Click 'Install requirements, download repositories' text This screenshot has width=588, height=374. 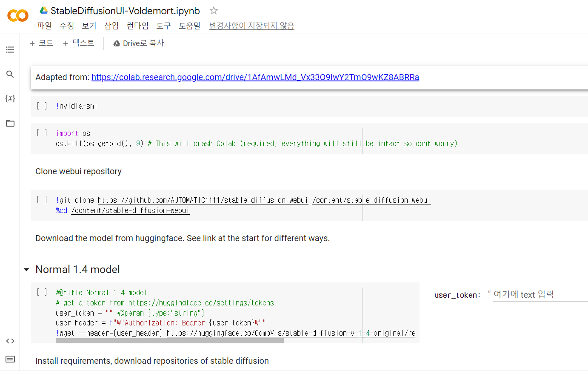pos(152,361)
